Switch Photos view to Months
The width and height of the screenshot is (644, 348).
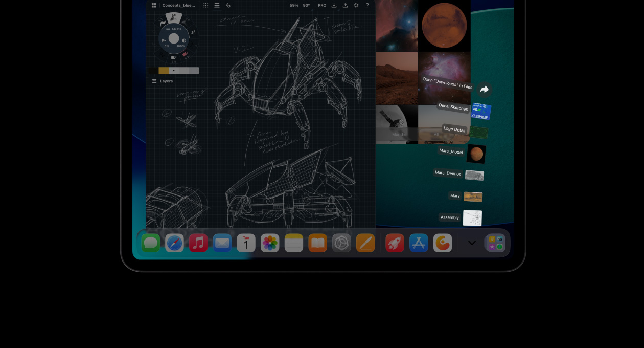399,134
